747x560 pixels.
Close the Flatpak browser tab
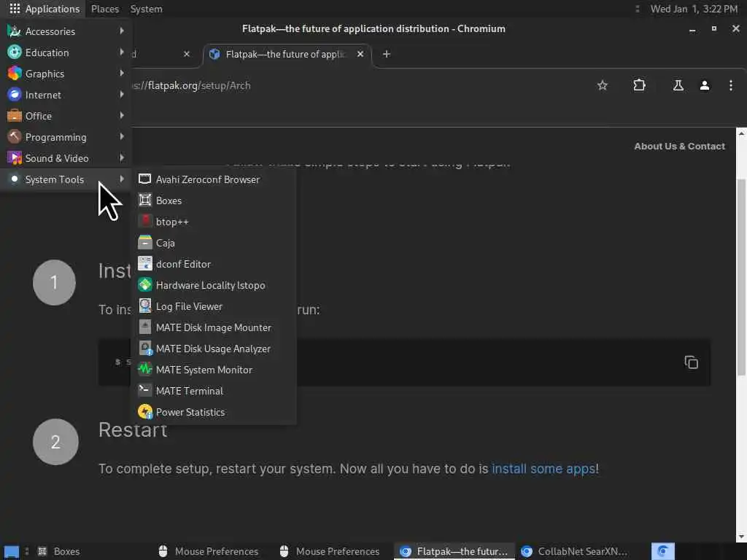[360, 54]
